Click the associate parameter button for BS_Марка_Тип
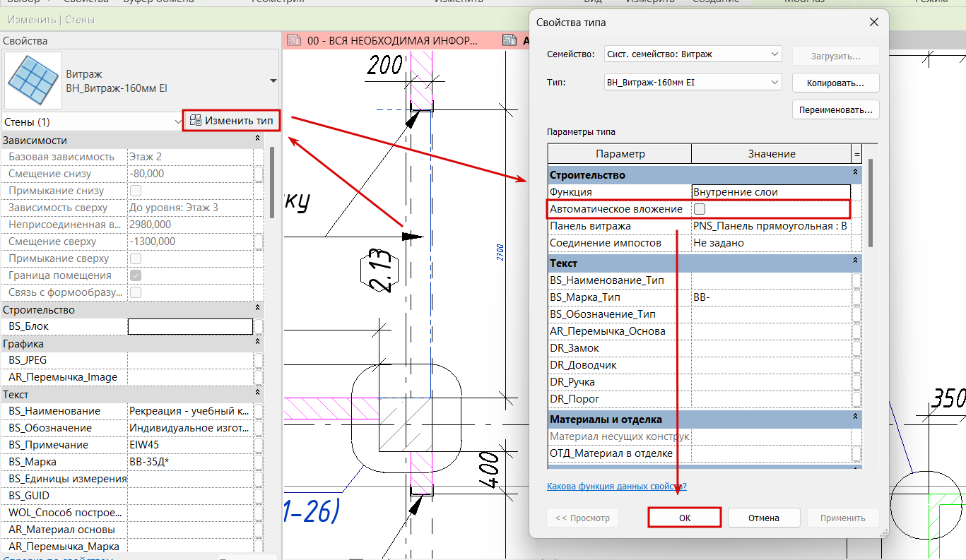Image resolution: width=966 pixels, height=560 pixels. (x=856, y=297)
